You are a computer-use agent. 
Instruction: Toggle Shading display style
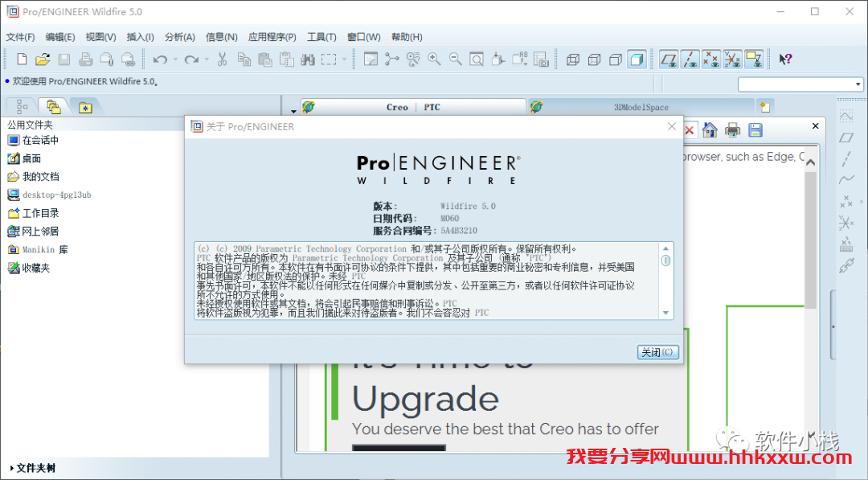[637, 59]
